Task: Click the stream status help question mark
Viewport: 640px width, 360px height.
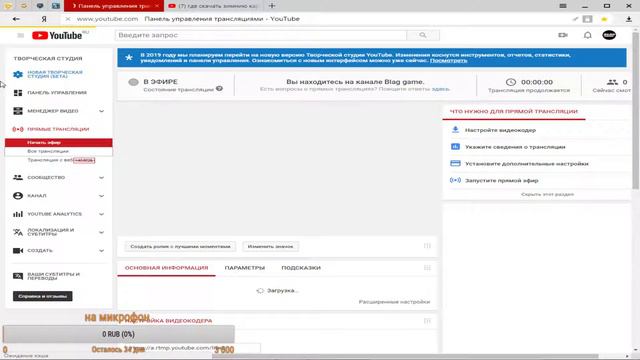Action: point(220,89)
